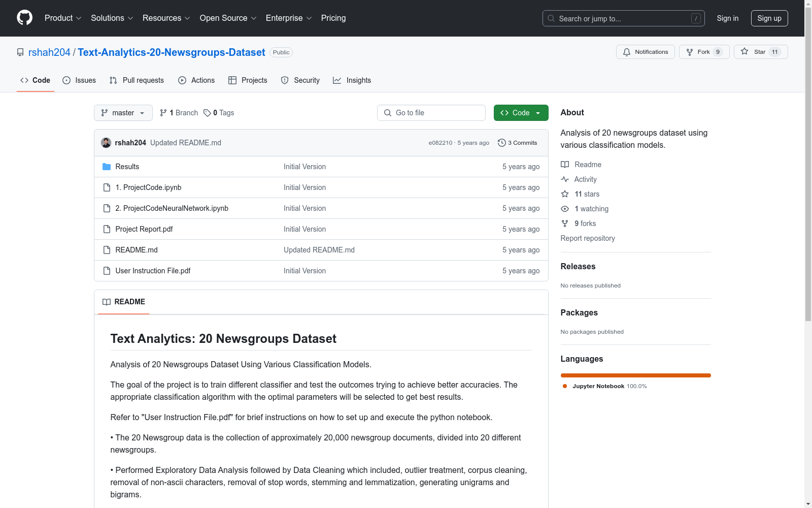Click the User Instruction File.pdf file name
This screenshot has width=812, height=508.
153,271
